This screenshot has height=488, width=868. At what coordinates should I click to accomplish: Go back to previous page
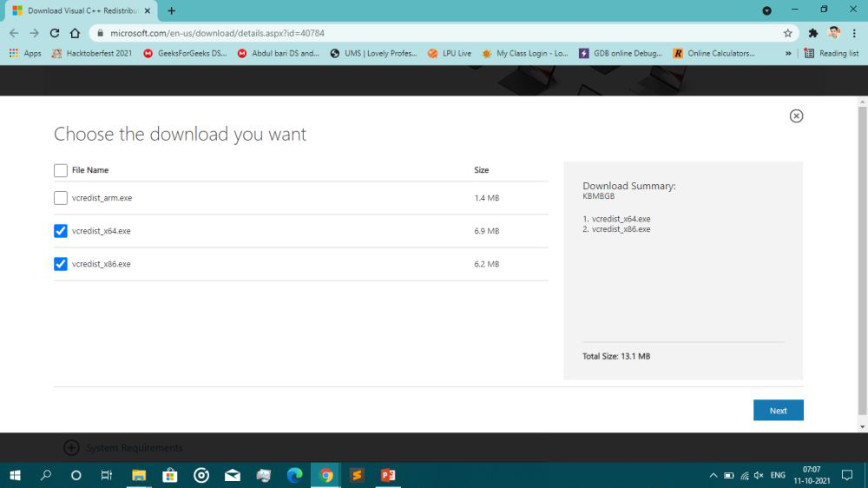[15, 33]
